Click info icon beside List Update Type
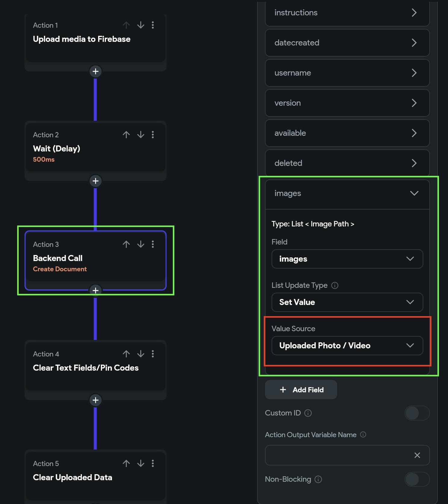 (335, 285)
